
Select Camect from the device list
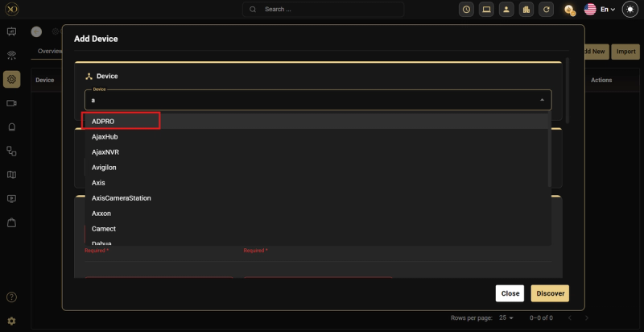tap(316, 229)
